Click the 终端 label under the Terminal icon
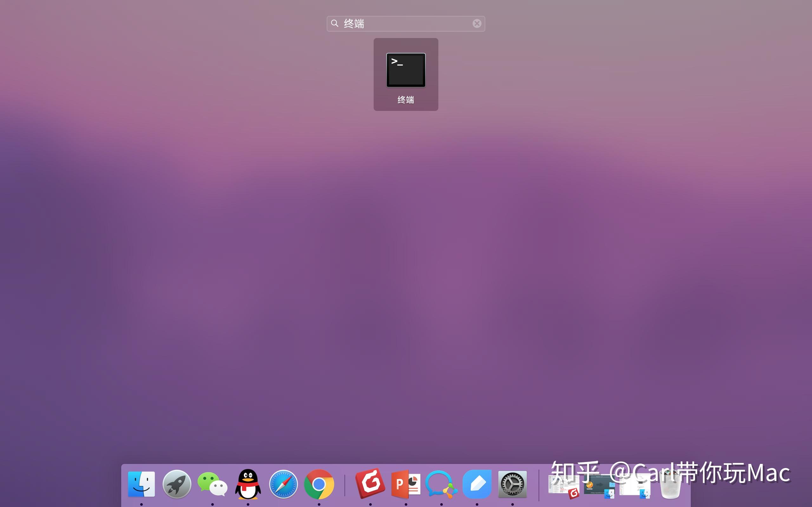Viewport: 812px width, 507px height. [406, 99]
